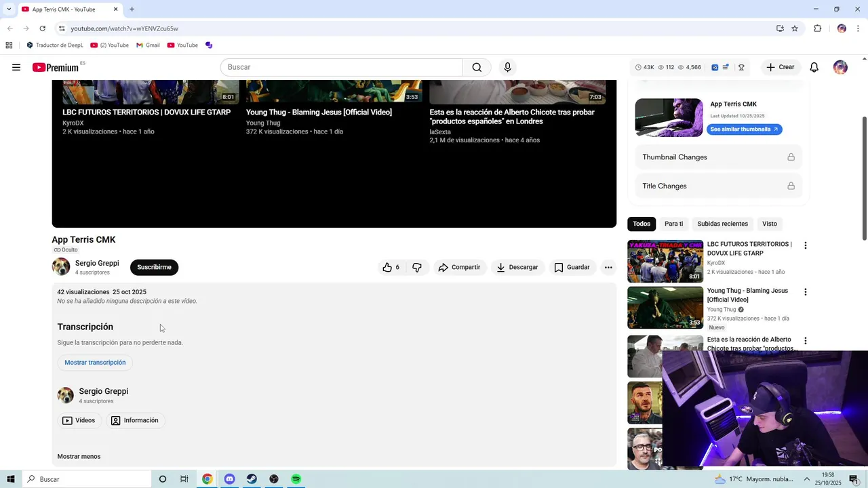This screenshot has width=868, height=488.
Task: Open the extension list icon with blue dot
Action: coord(726,67)
